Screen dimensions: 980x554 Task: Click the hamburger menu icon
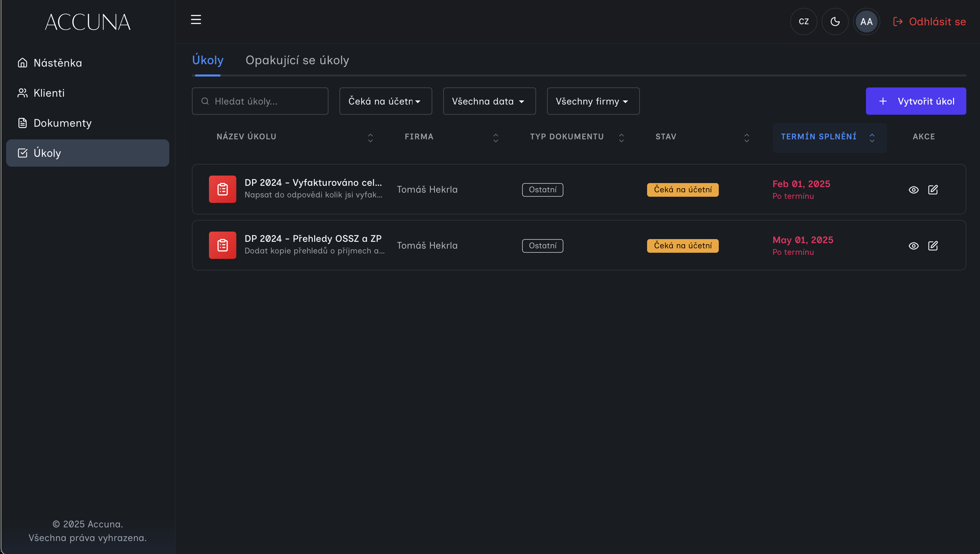coord(196,19)
